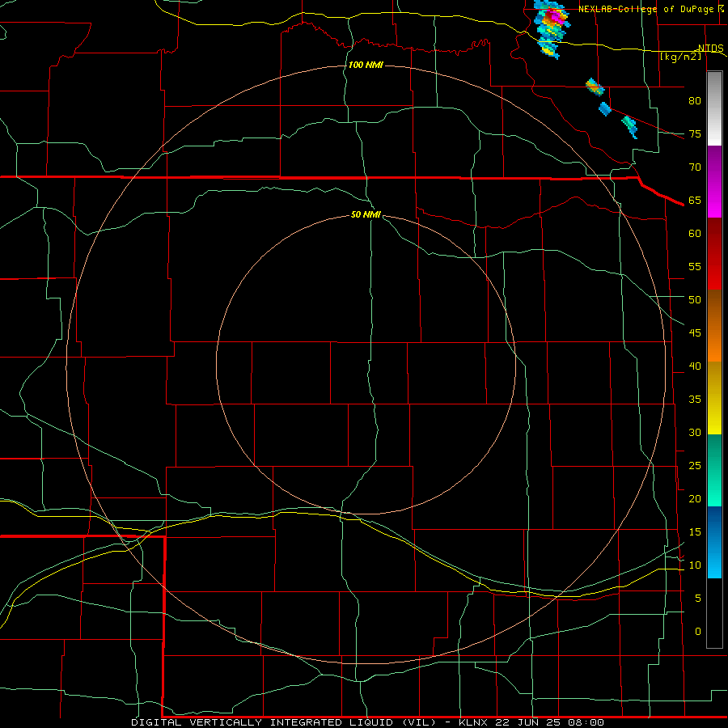Select the 15 value on the VIL scale
Screen dimensions: 728x728
[695, 532]
